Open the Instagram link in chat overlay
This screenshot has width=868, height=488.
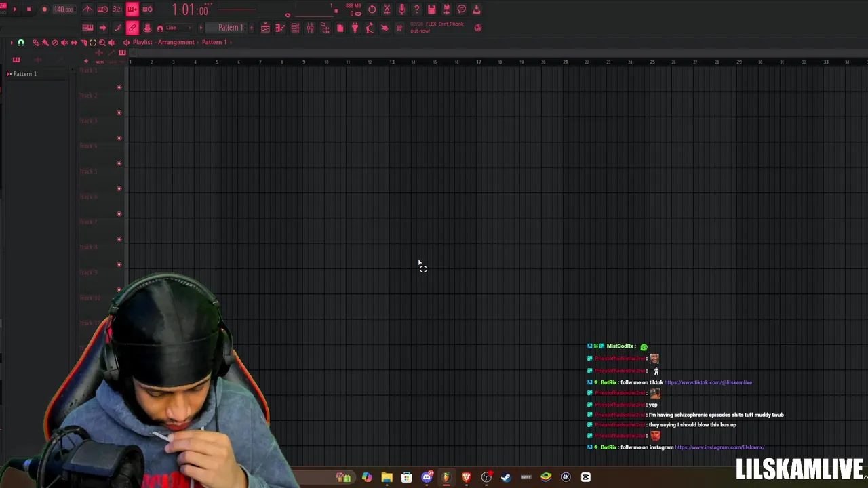[x=719, y=447]
